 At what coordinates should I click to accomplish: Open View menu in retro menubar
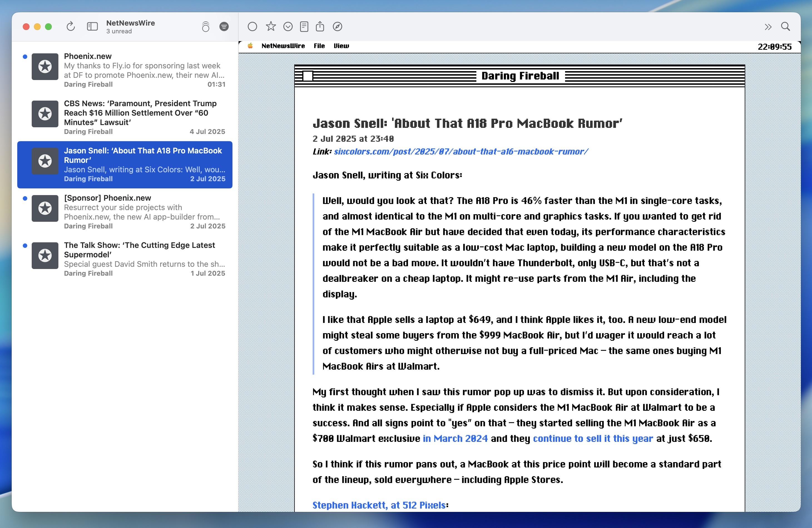pos(341,46)
